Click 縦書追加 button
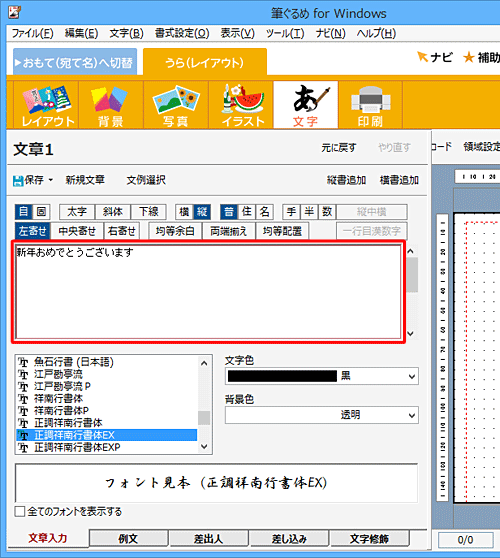 point(346,180)
